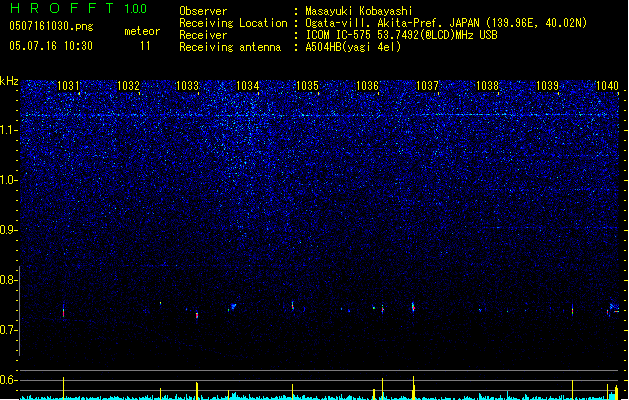
Task: Click the Observer name Masayuki Kobayashi
Action: coord(359,11)
